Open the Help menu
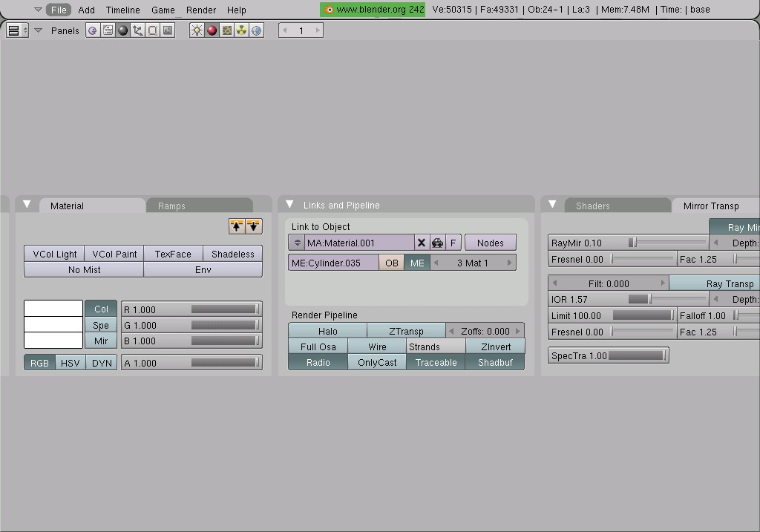 237,10
